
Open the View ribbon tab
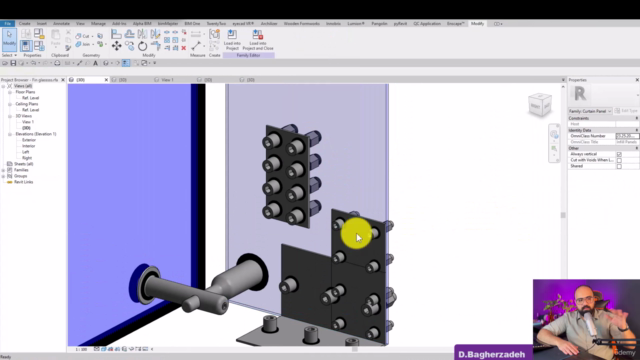(x=80, y=24)
